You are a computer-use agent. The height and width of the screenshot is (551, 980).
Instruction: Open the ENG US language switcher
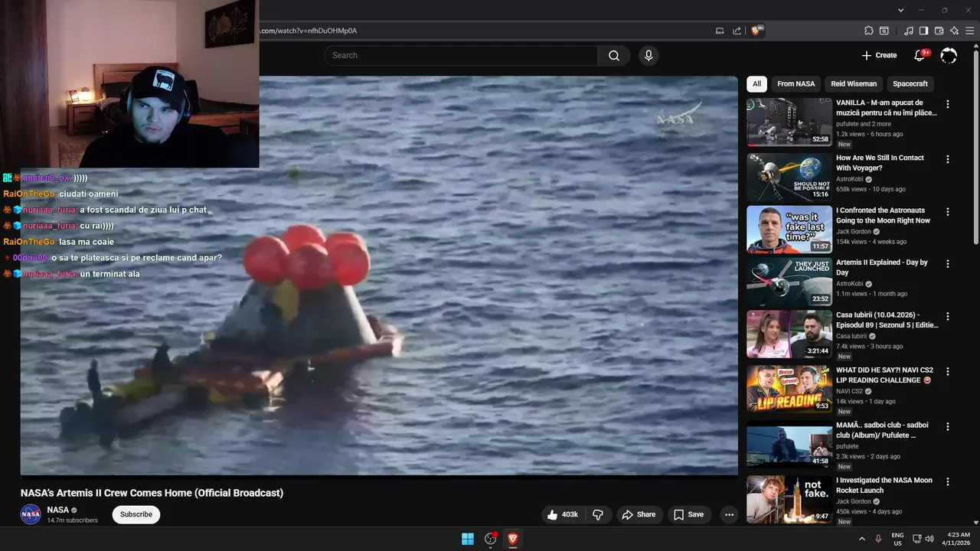pyautogui.click(x=897, y=539)
